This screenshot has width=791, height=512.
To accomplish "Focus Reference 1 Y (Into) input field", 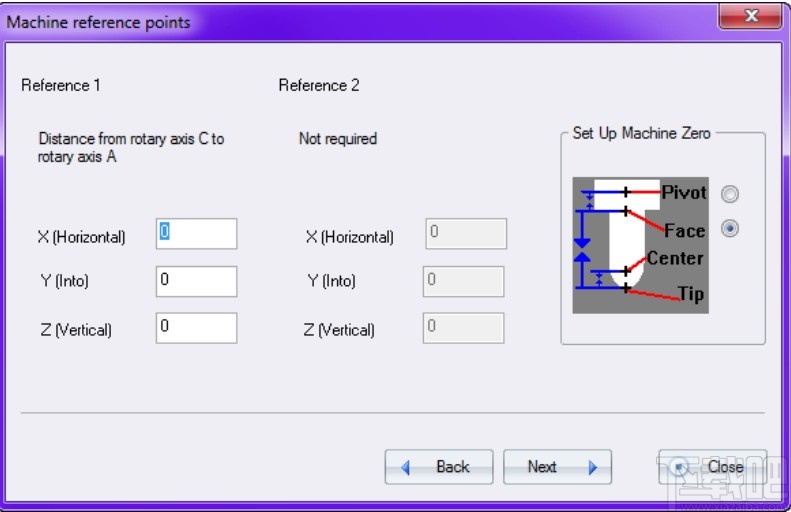I will [x=196, y=281].
